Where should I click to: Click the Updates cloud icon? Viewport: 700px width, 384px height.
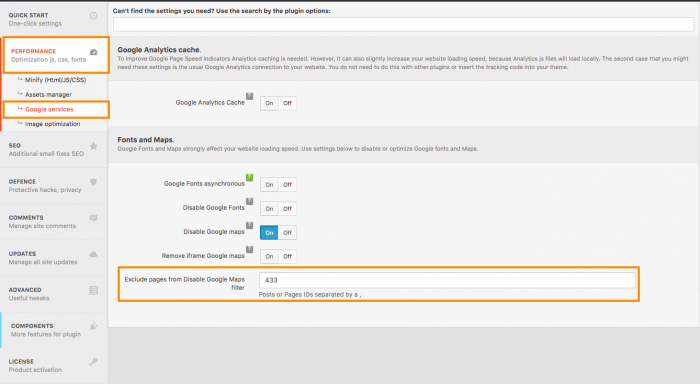click(93, 255)
